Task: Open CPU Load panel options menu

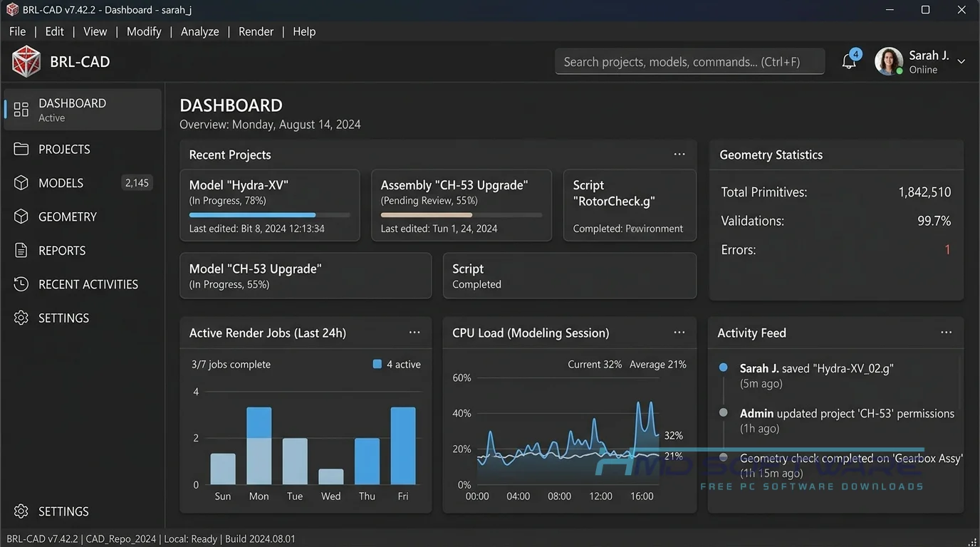Action: [679, 333]
